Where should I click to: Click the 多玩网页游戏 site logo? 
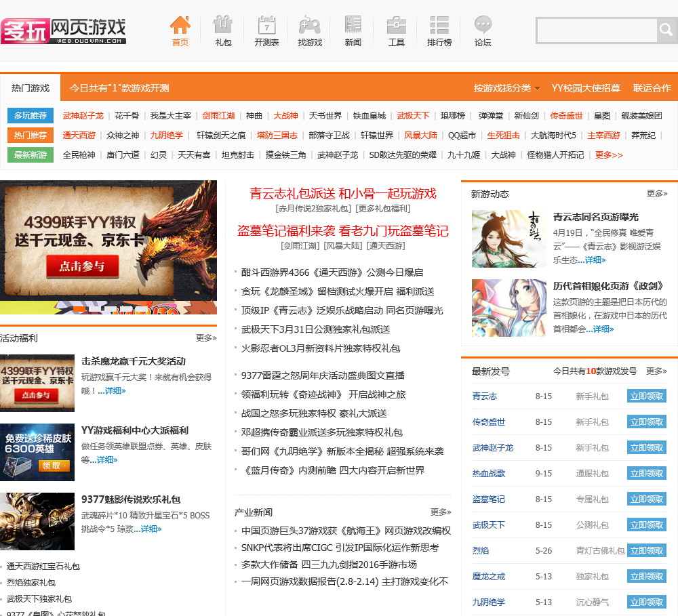(x=64, y=30)
